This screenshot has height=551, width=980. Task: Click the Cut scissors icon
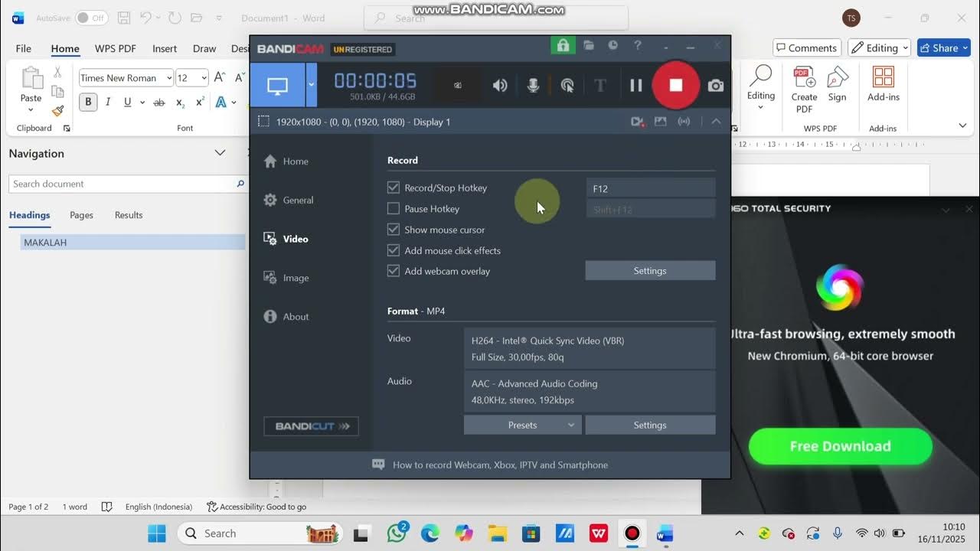tap(57, 73)
